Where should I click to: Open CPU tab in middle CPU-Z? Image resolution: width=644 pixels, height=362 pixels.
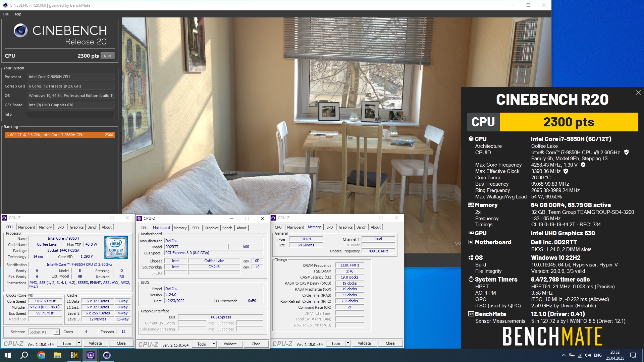click(144, 228)
